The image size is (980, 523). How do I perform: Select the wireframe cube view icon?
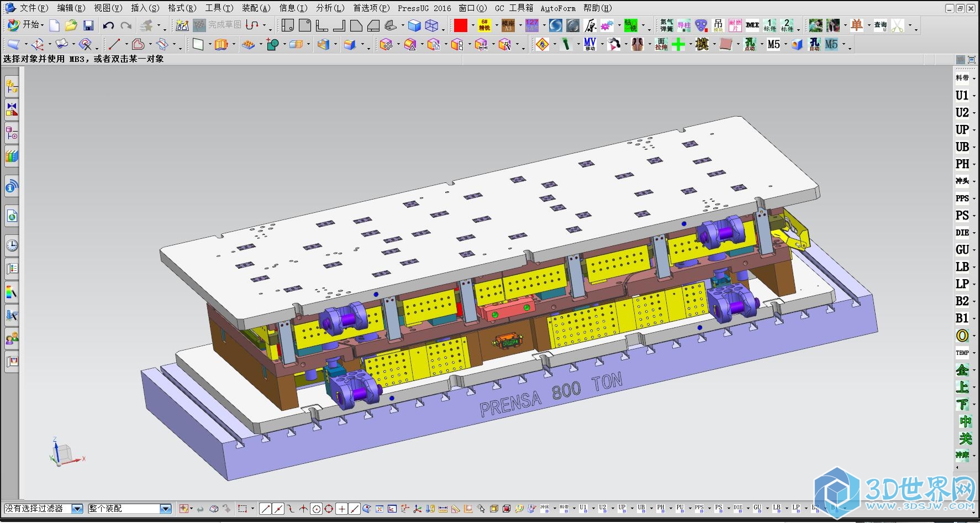(431, 25)
